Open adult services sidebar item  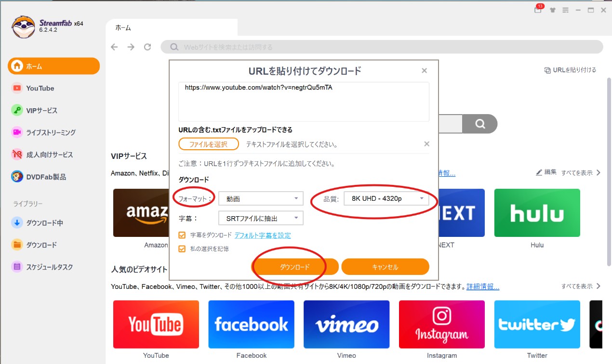click(42, 155)
